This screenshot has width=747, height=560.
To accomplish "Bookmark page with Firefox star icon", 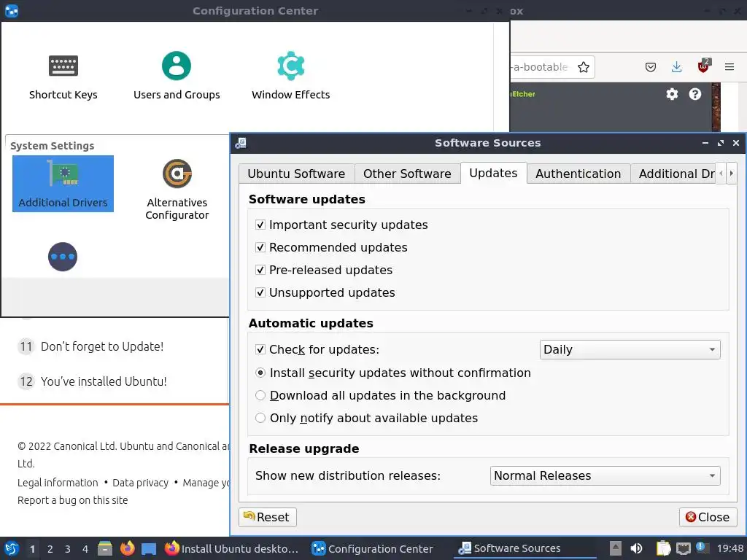I will point(583,67).
